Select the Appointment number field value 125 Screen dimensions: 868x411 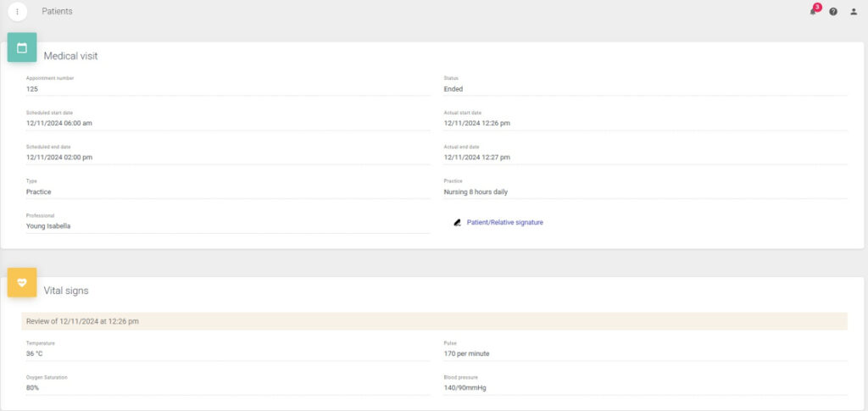32,88
